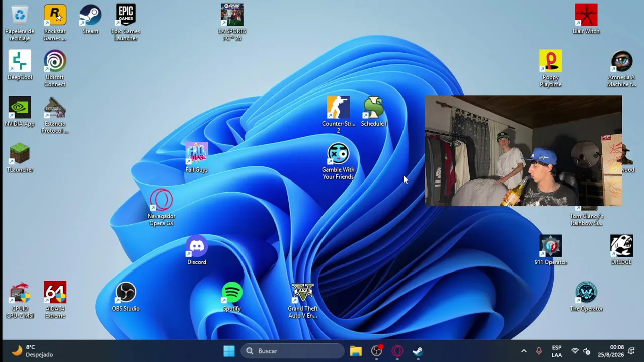This screenshot has width=644, height=362.
Task: Click the Counter-Strike 2 shortcut
Action: 338,116
